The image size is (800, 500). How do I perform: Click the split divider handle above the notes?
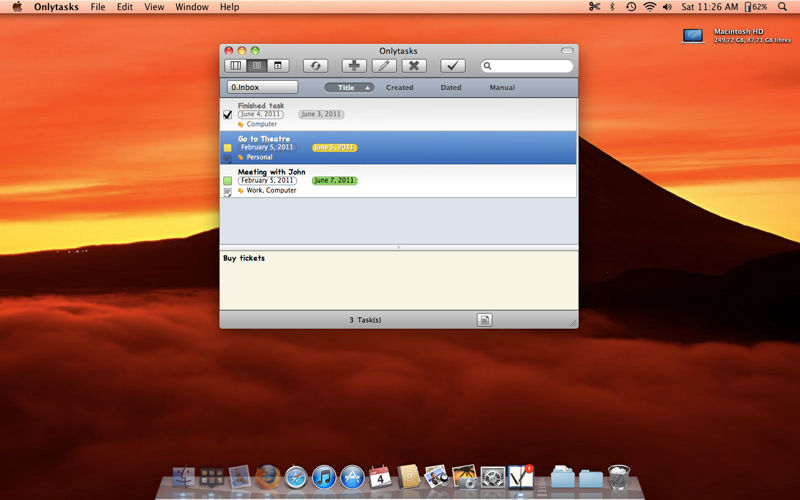click(398, 247)
